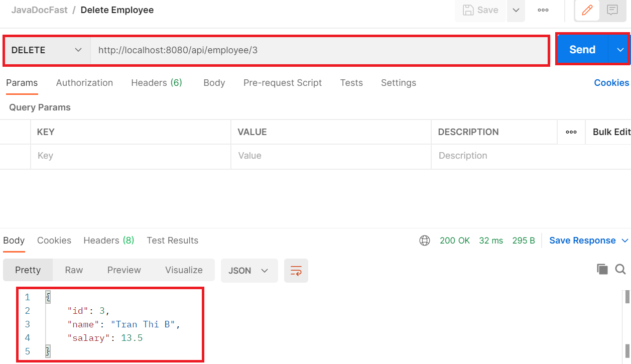Click the KEY column header
Screen dimensions: 631x364
click(x=46, y=132)
